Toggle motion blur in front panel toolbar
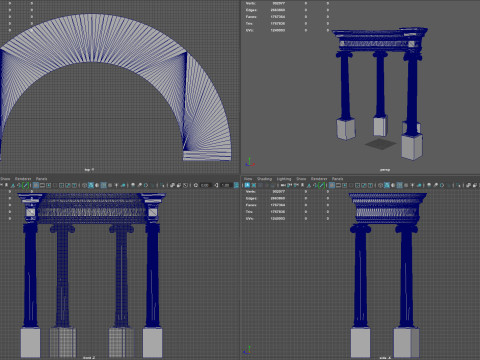This screenshot has height=360, width=480. tap(139, 185)
